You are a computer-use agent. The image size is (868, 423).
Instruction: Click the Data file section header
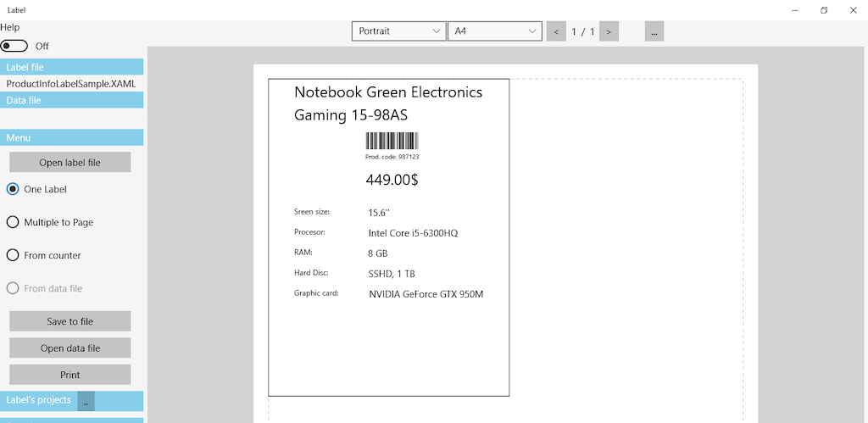point(71,100)
